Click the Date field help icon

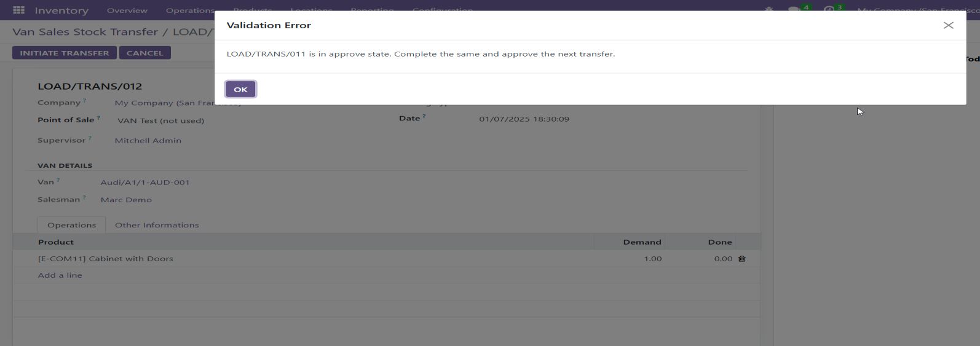pos(424,117)
